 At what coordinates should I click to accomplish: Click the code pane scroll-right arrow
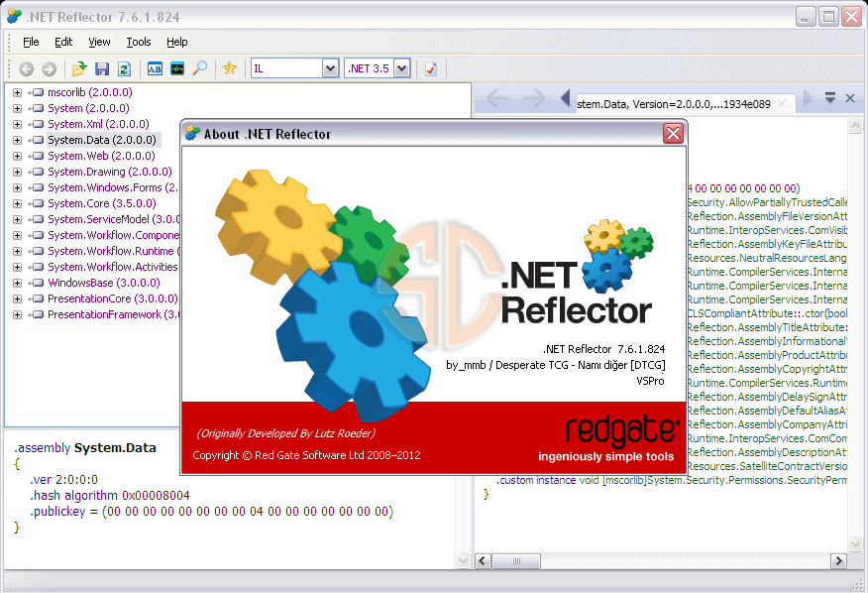click(838, 561)
